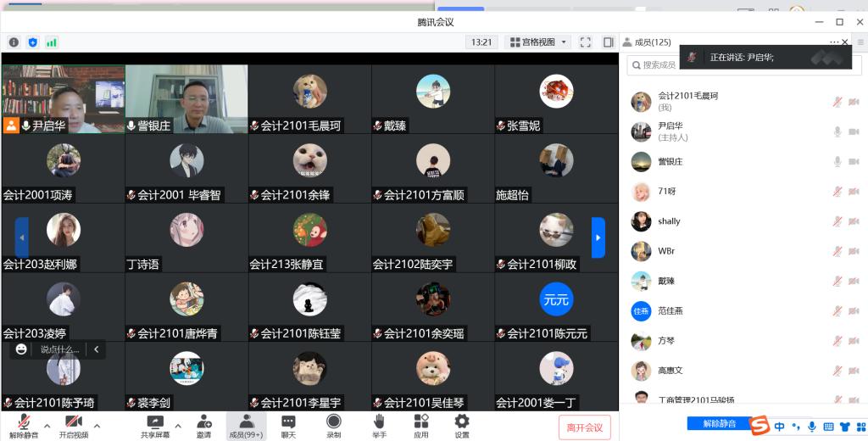Go to the next page of video tiles
The width and height of the screenshot is (868, 441).
598,237
